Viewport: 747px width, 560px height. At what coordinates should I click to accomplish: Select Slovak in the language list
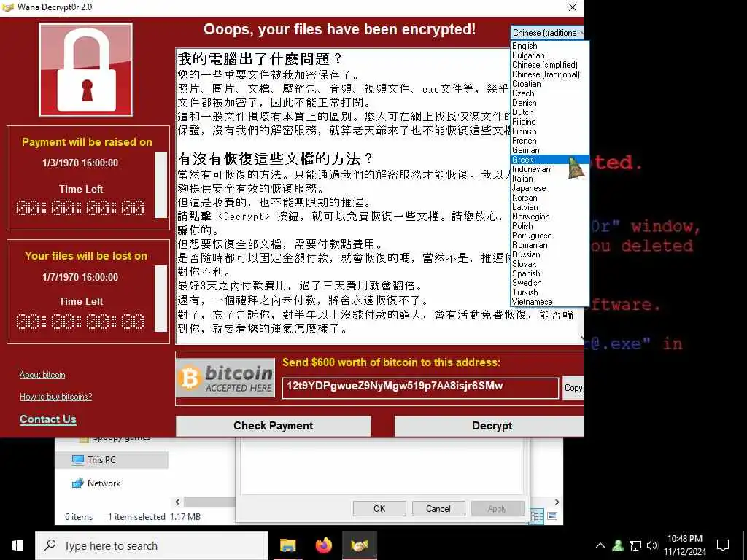[x=550, y=264]
